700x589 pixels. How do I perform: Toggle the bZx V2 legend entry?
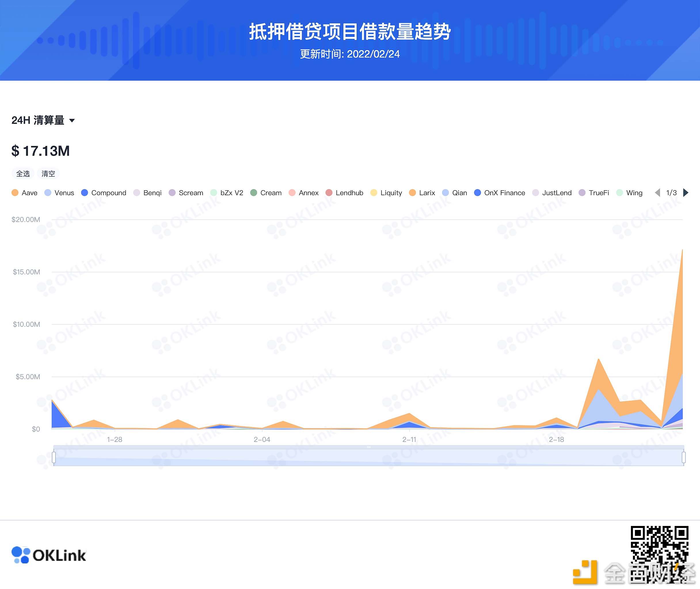[227, 193]
